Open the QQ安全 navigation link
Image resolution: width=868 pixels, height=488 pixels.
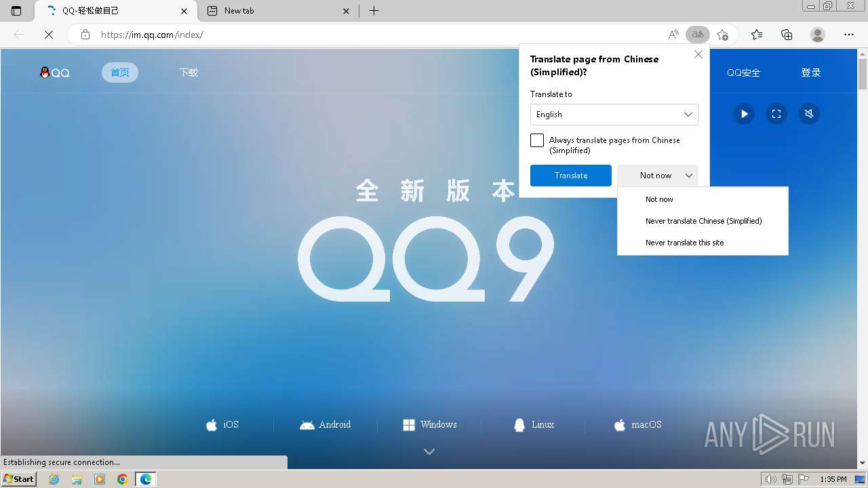coord(744,73)
